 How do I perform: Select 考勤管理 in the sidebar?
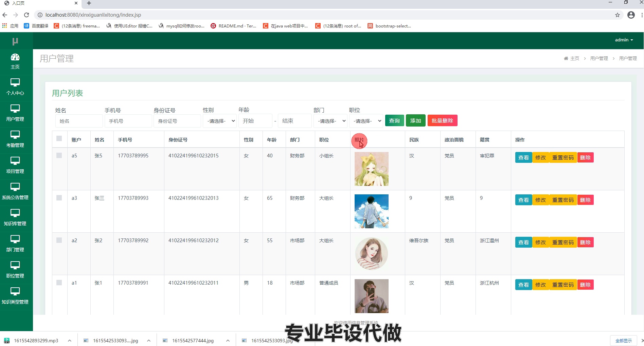click(x=15, y=139)
